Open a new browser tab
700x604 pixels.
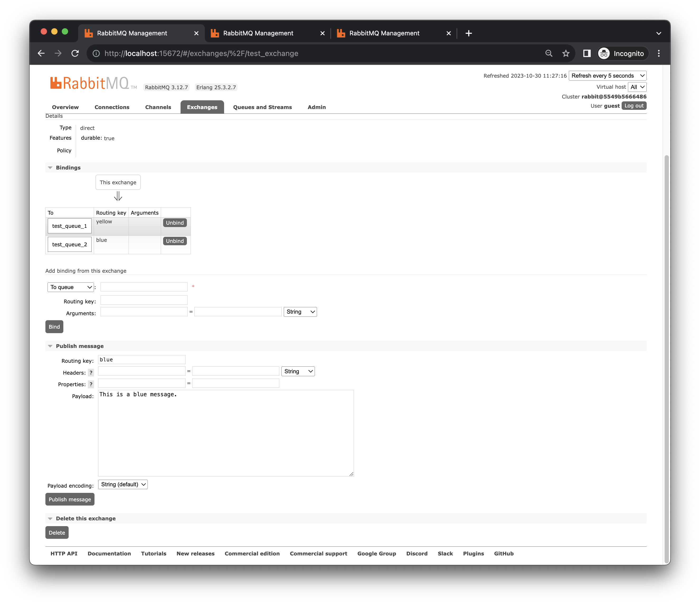(x=469, y=33)
